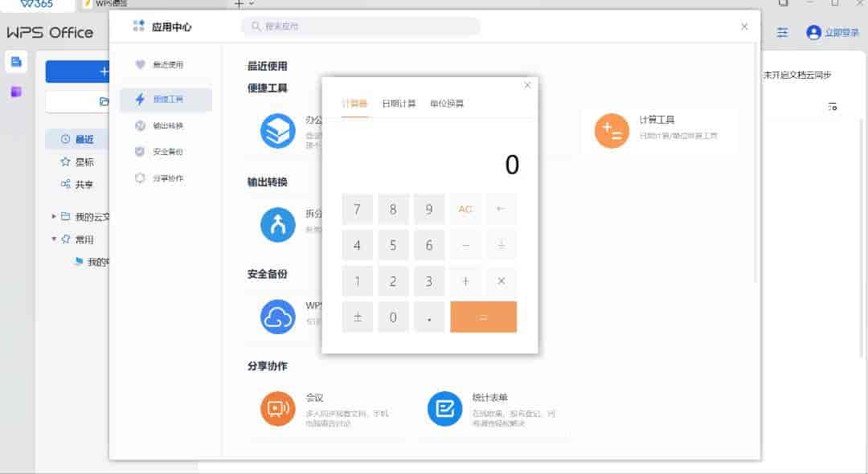Viewport: 868px width, 474px height.
Task: Click the 会议 meeting app icon
Action: (277, 408)
